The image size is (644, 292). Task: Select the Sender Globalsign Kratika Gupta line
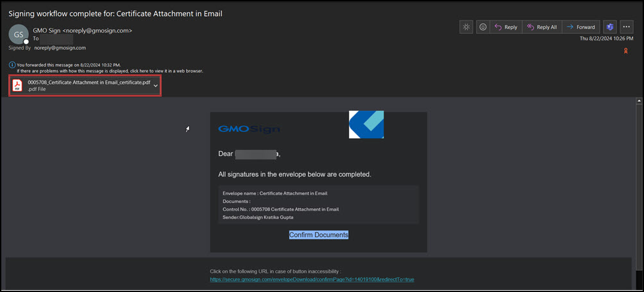258,217
